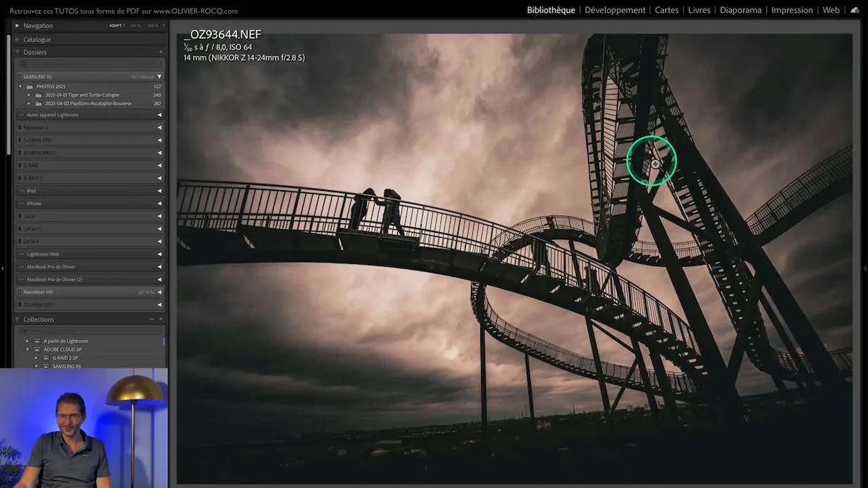The width and height of the screenshot is (868, 488).
Task: Click the plus icon to add a new folder
Action: 161,52
